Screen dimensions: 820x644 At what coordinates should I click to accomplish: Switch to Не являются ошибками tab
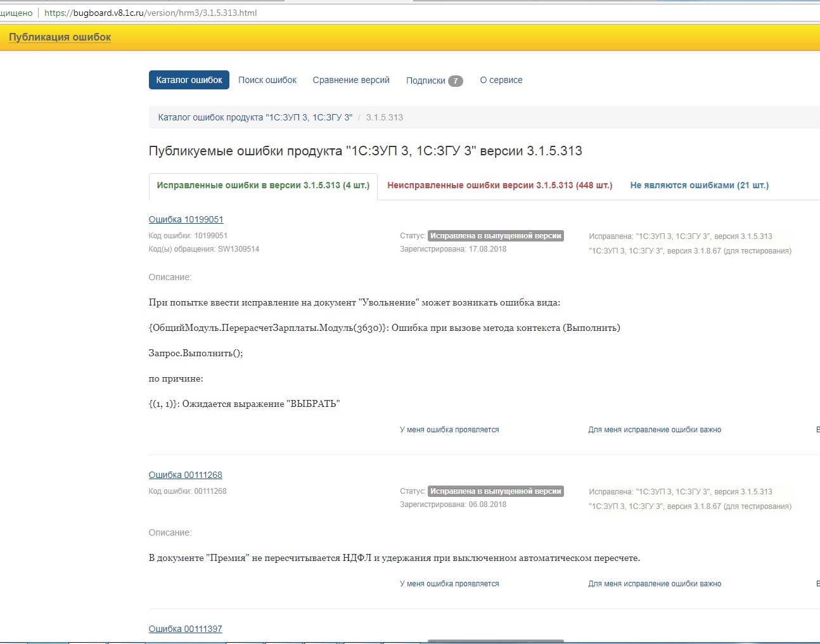700,185
